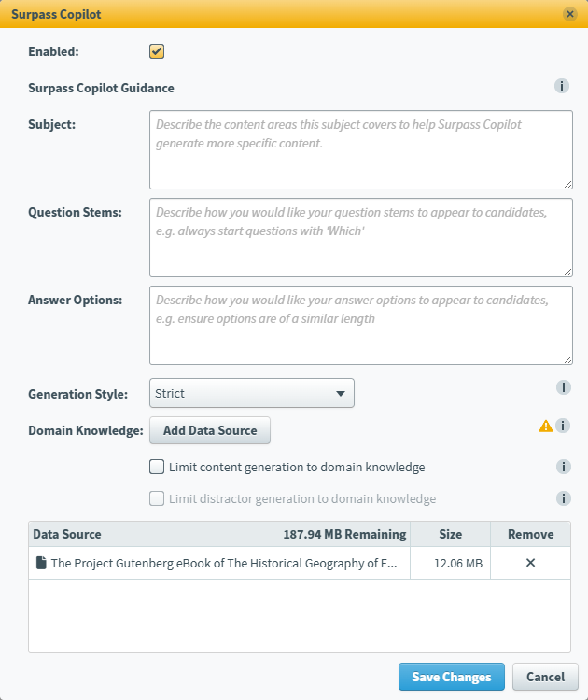
Task: Click info icon for limit content generation
Action: [x=563, y=467]
